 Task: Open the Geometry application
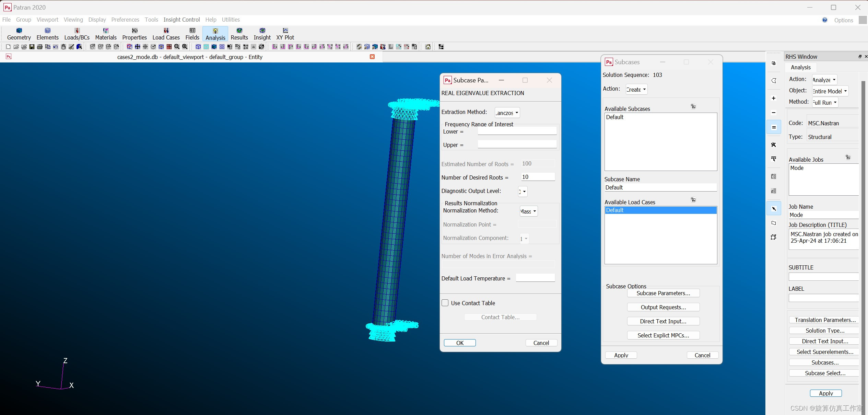[19, 34]
